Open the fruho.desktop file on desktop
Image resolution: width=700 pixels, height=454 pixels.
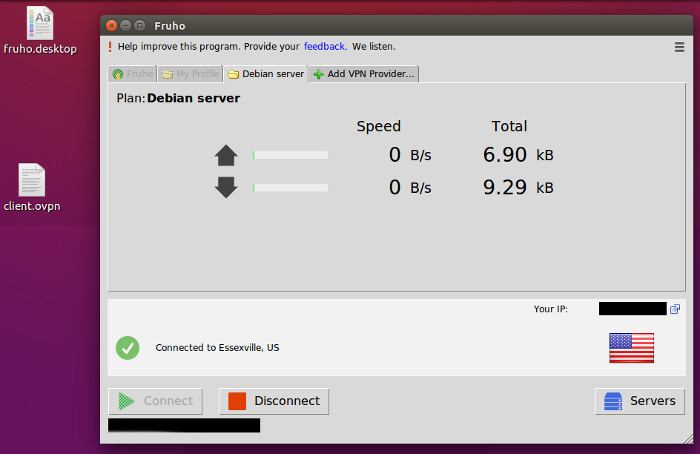click(x=40, y=30)
